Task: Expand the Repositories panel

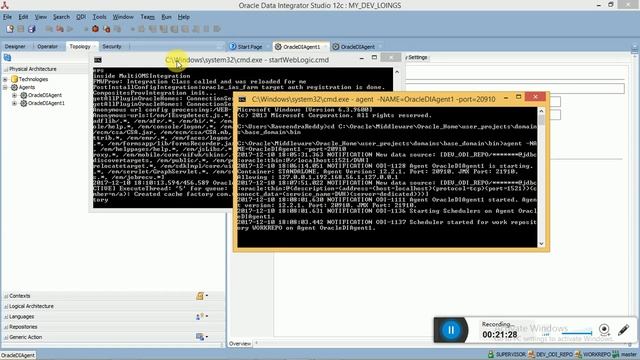Action: point(6,327)
